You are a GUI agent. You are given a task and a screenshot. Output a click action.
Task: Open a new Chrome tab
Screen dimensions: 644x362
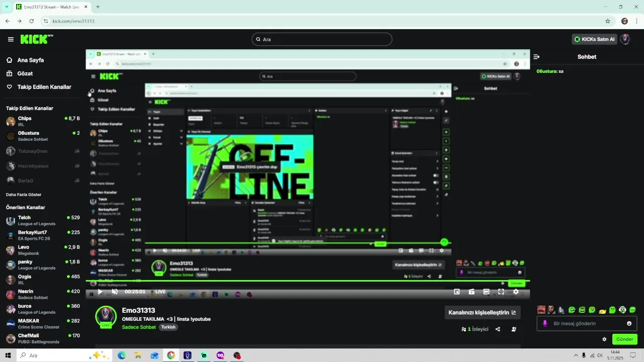click(98, 7)
